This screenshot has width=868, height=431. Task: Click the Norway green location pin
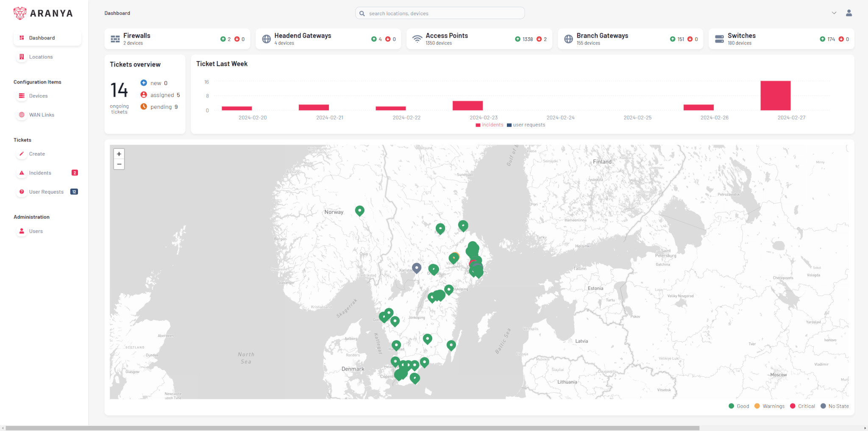[359, 211]
